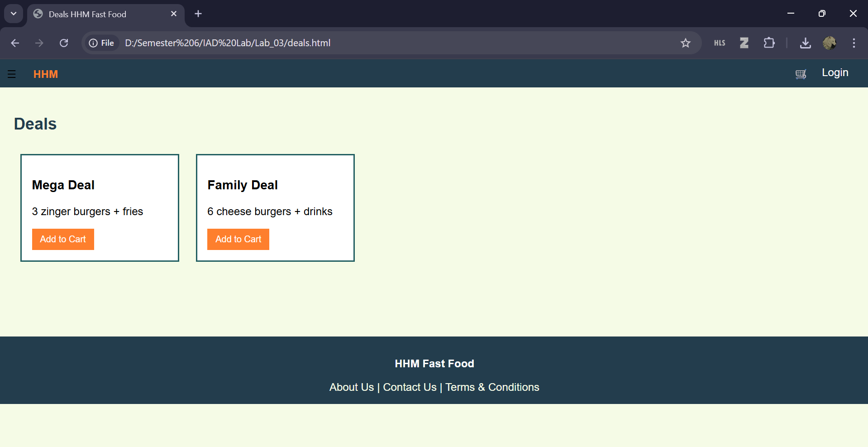Click the forward navigation arrow
868x447 pixels.
39,43
